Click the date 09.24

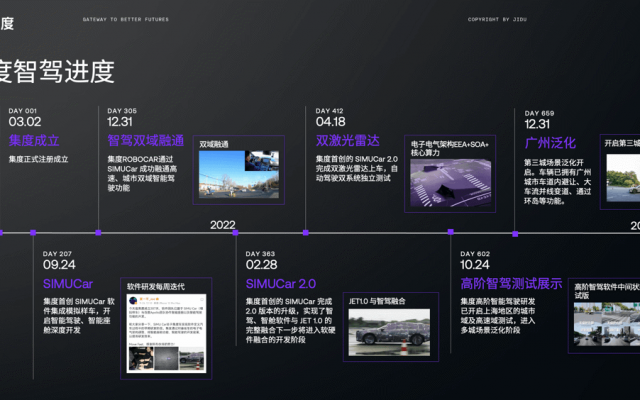(59, 264)
